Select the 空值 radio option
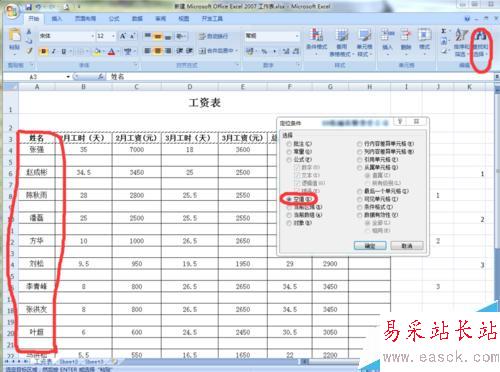Image resolution: width=500 pixels, height=372 pixels. point(289,199)
